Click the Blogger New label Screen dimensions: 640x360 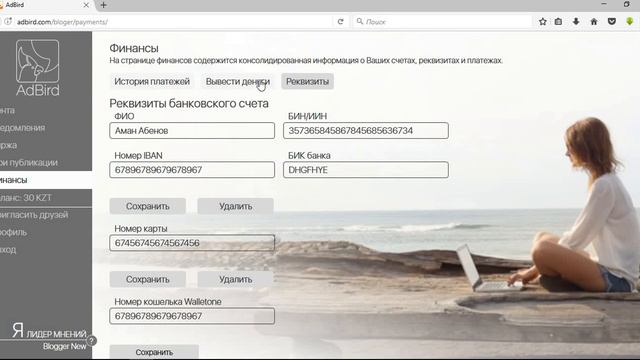pyautogui.click(x=64, y=346)
